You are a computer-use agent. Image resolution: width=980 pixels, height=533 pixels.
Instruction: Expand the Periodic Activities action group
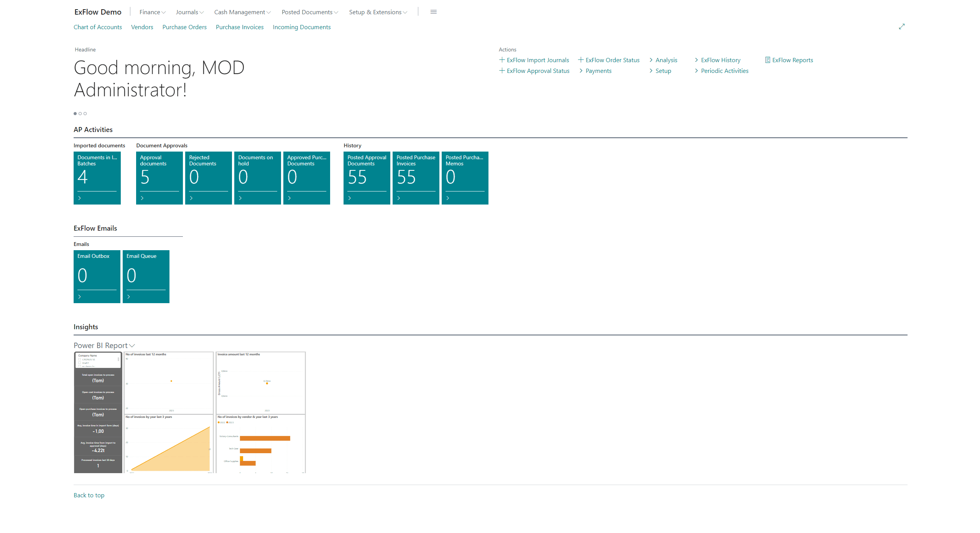click(x=724, y=71)
